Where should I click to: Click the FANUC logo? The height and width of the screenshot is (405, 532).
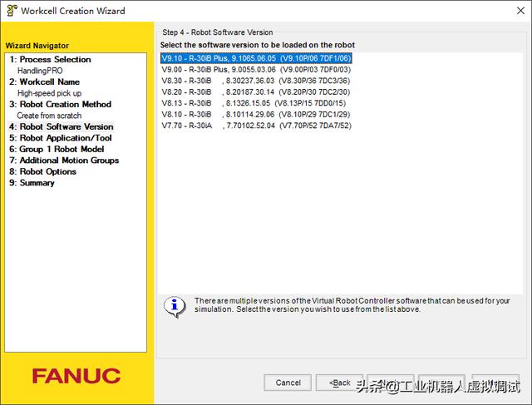coord(76,376)
